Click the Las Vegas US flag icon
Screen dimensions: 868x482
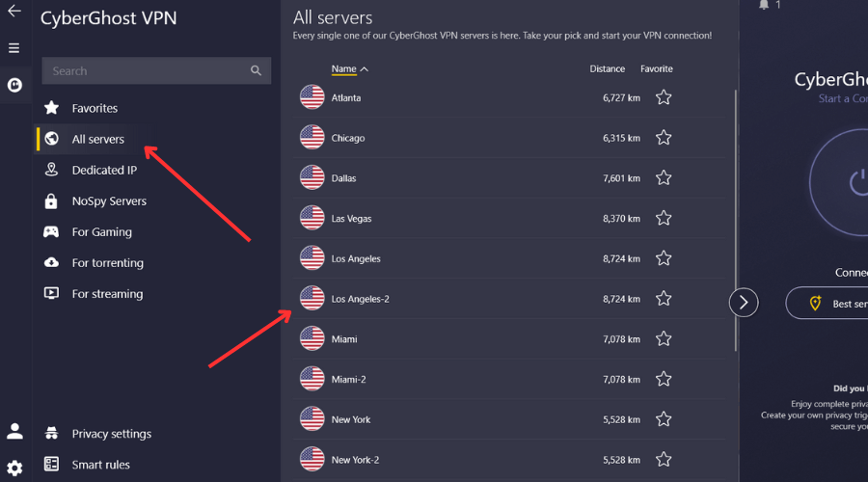(x=312, y=218)
